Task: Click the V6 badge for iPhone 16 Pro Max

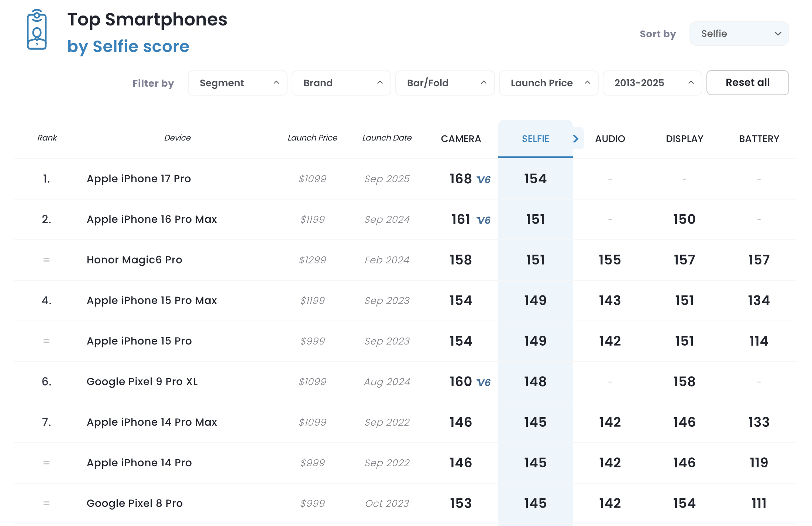Action: click(x=484, y=220)
